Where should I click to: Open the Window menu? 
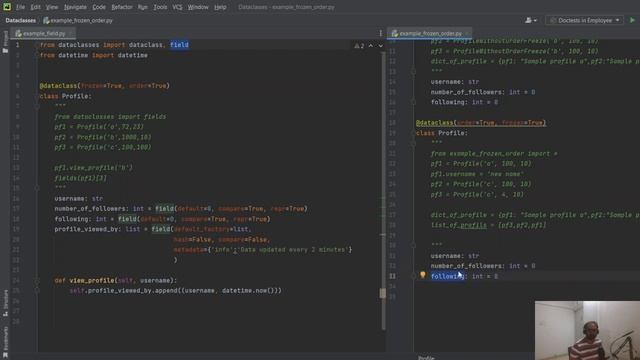[x=198, y=7]
